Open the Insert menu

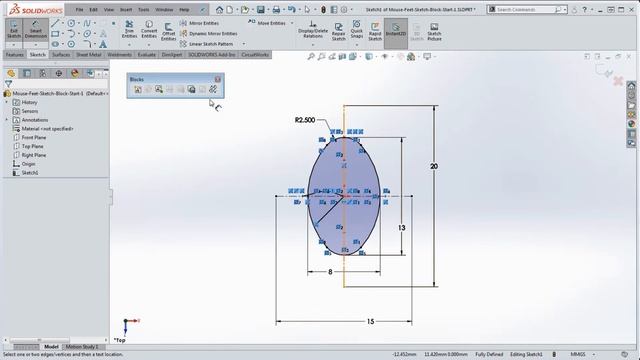(x=126, y=9)
